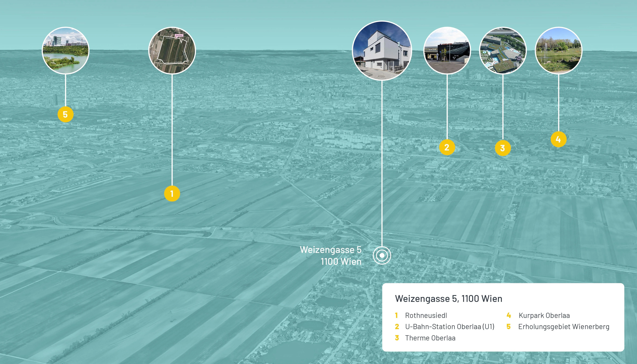Open the U-Bahn station photo thumbnail
This screenshot has width=637, height=364.
tap(447, 51)
